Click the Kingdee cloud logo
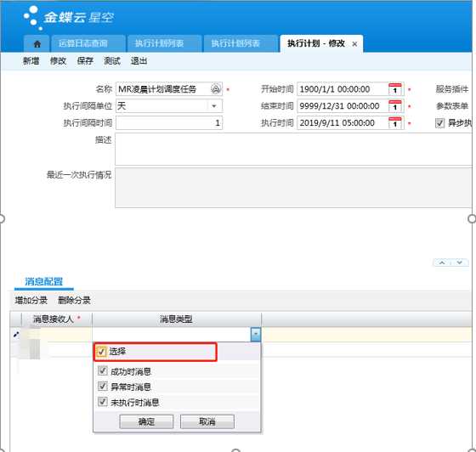Image resolution: width=476 pixels, height=452 pixels. tap(69, 17)
